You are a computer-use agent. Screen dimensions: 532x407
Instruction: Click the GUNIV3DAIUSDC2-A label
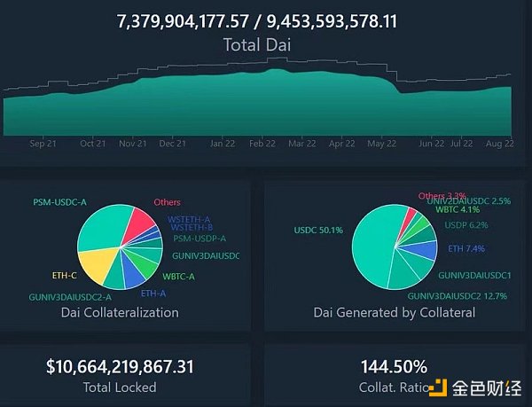pos(70,296)
